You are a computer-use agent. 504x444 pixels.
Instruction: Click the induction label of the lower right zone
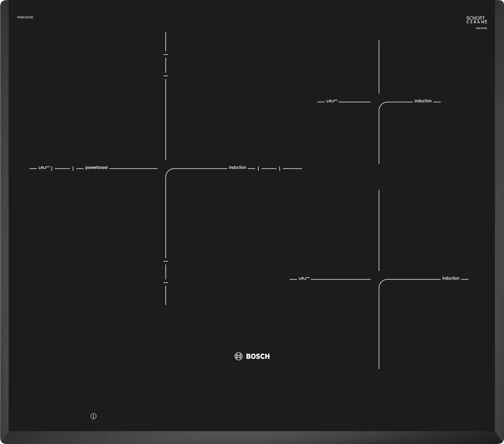click(x=451, y=278)
